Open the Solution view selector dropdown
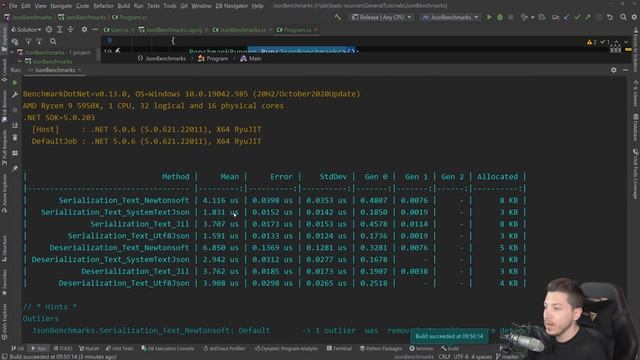 point(26,30)
